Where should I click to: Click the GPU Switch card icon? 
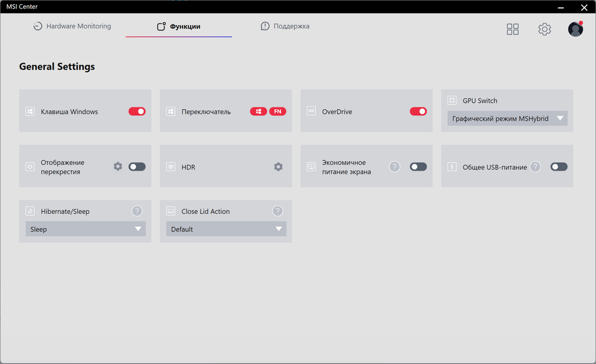coord(452,100)
